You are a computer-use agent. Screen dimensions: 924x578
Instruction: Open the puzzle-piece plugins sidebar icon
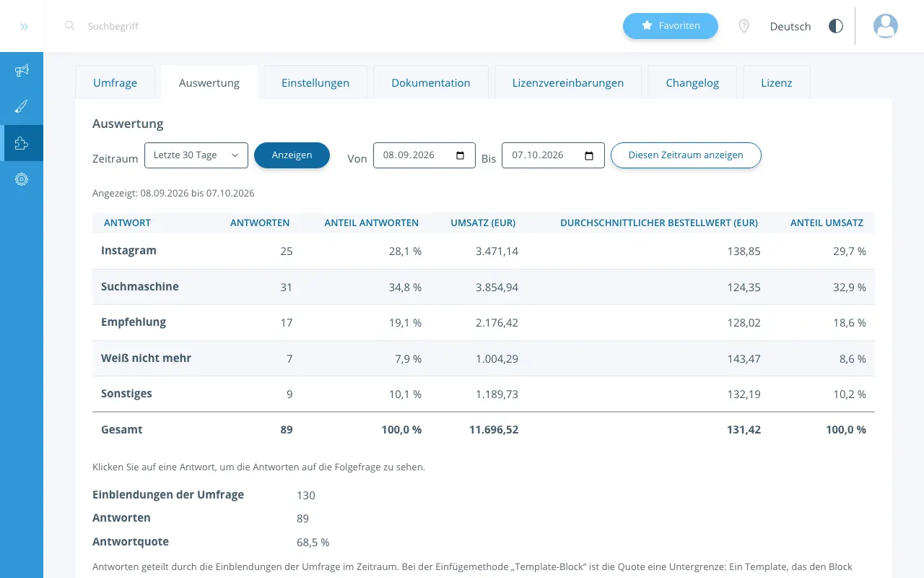(x=22, y=143)
